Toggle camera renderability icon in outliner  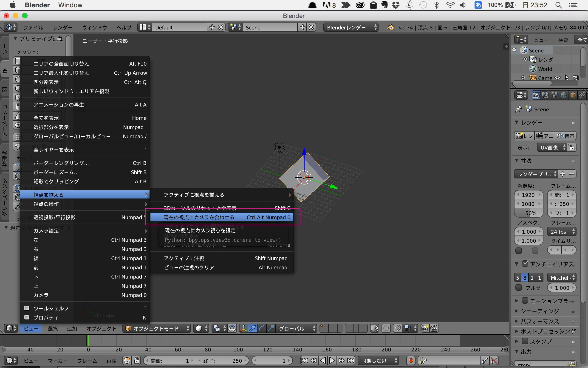576,78
